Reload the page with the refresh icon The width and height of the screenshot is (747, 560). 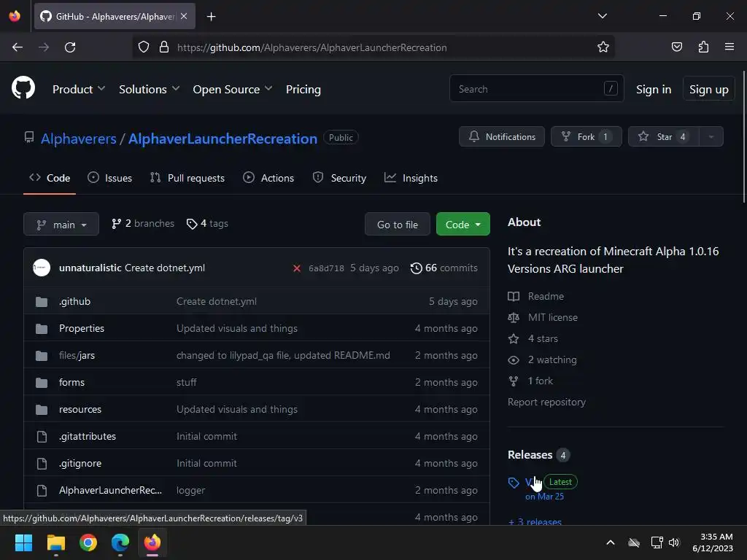70,47
